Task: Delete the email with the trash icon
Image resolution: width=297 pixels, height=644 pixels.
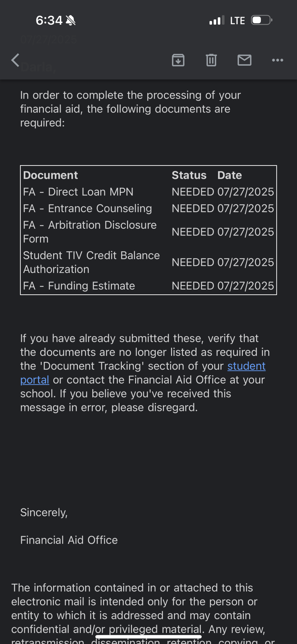Action: pos(211,60)
